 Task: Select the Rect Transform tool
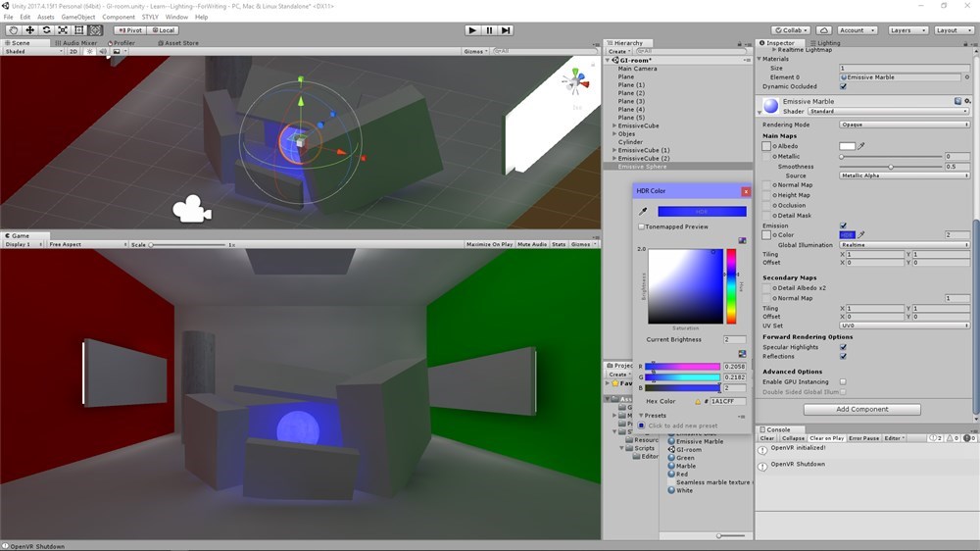click(x=78, y=30)
